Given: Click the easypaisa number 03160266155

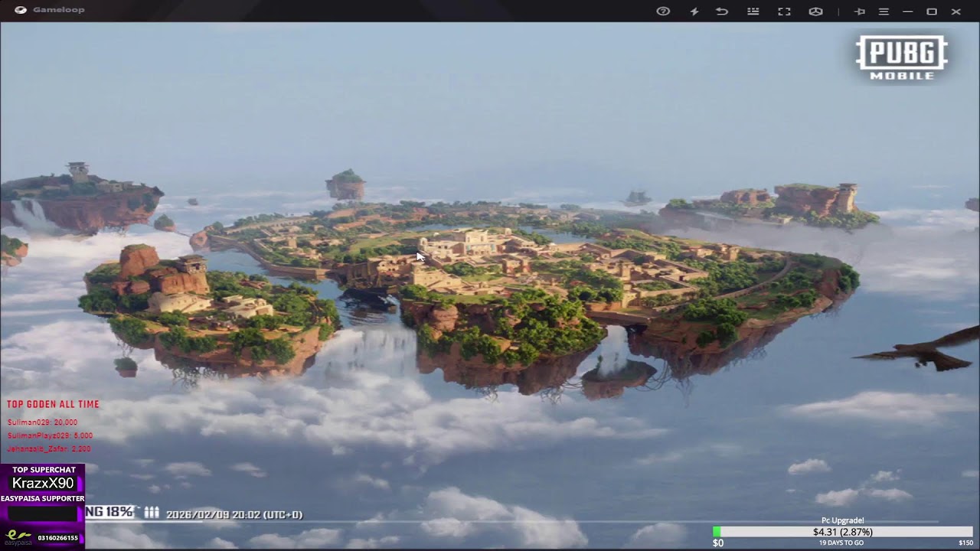Looking at the screenshot, I should pos(58,538).
